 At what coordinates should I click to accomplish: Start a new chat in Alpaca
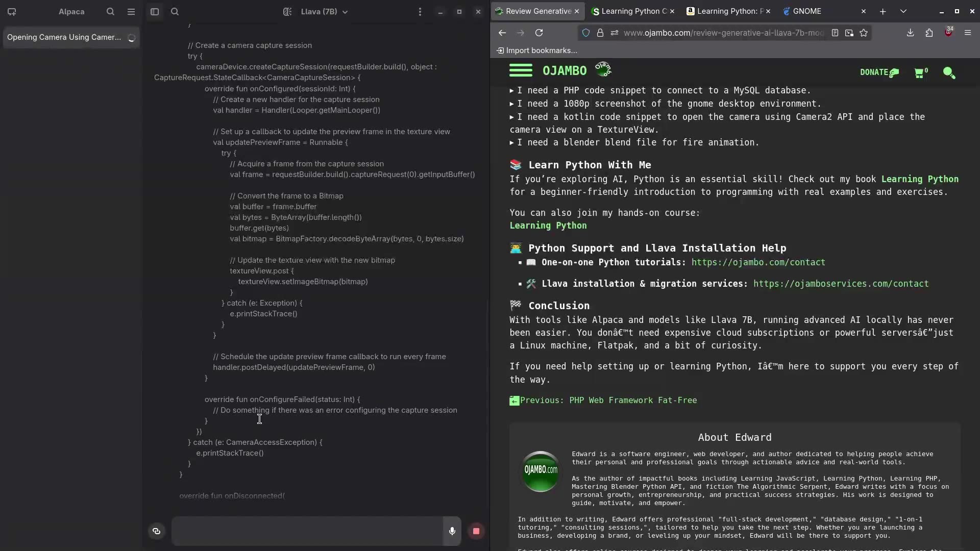12,12
